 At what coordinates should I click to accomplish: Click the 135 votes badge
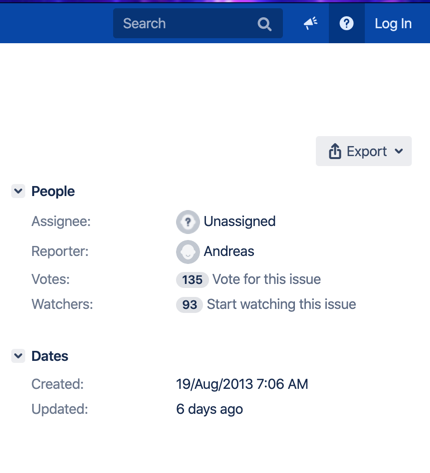pyautogui.click(x=192, y=280)
